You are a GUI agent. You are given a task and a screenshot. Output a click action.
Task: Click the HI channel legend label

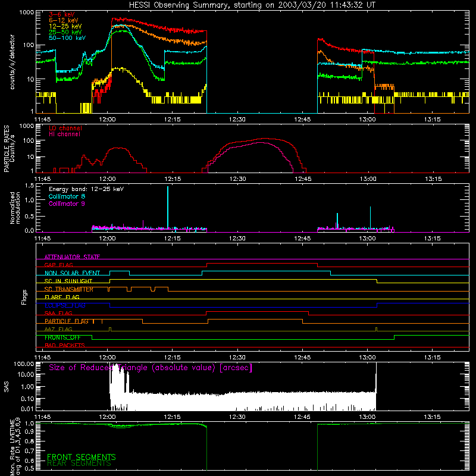click(64, 134)
